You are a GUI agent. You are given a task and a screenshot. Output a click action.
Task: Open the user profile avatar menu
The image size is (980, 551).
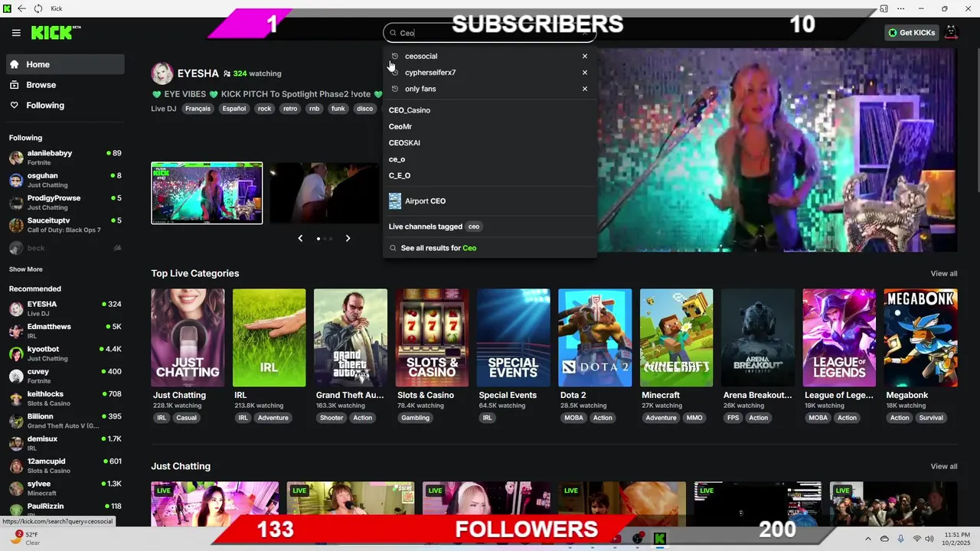(x=951, y=32)
